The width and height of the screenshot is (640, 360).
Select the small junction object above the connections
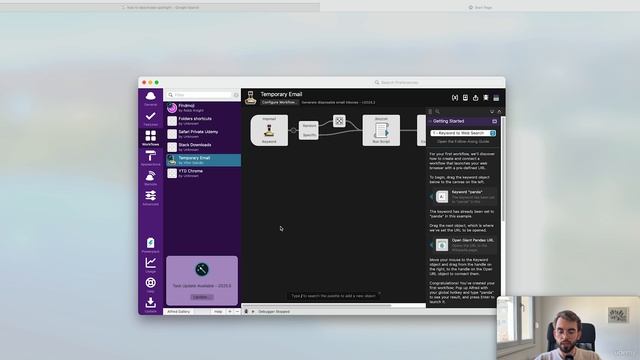(x=339, y=121)
